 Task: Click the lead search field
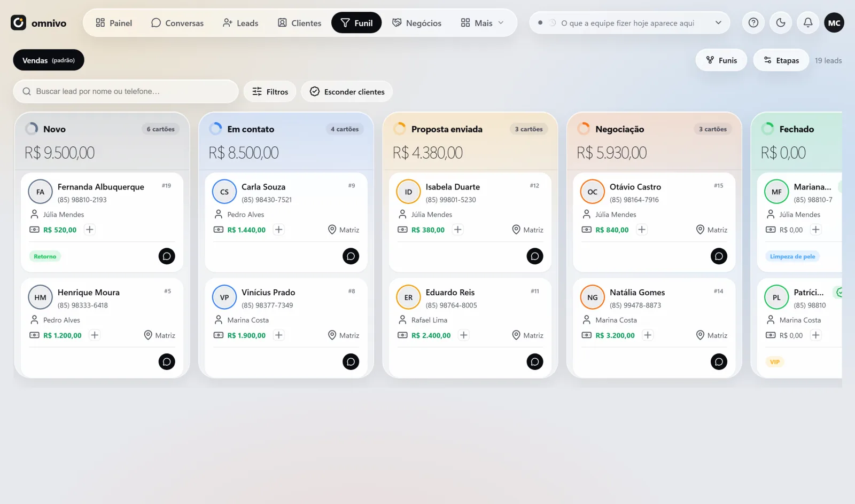pos(126,91)
